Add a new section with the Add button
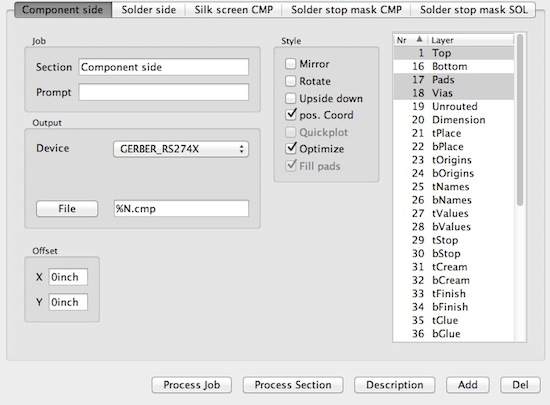Screen dimensions: 550x405 (x=468, y=385)
